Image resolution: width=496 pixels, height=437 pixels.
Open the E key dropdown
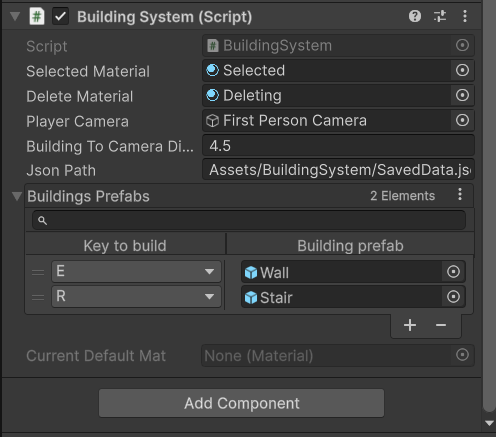coord(136,271)
